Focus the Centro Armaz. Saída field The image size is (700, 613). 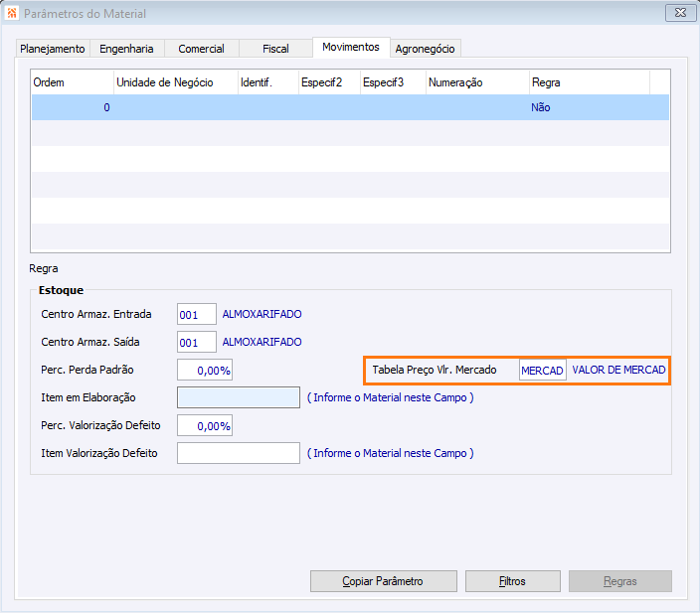[197, 342]
